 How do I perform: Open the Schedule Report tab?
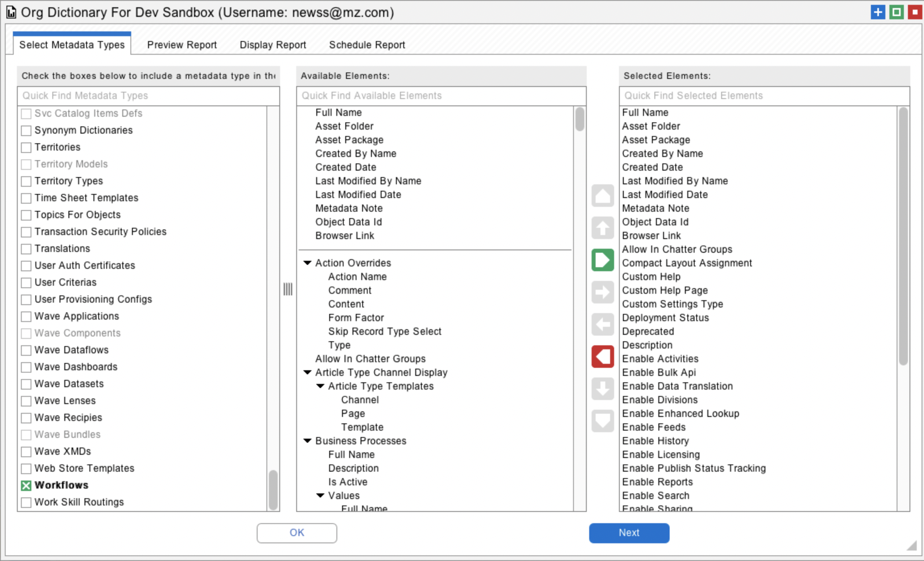click(x=367, y=45)
